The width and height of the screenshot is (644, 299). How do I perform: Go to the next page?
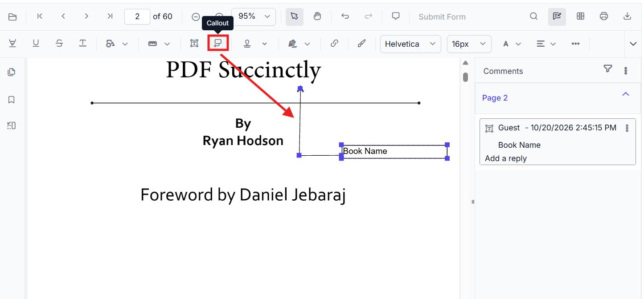click(x=86, y=16)
